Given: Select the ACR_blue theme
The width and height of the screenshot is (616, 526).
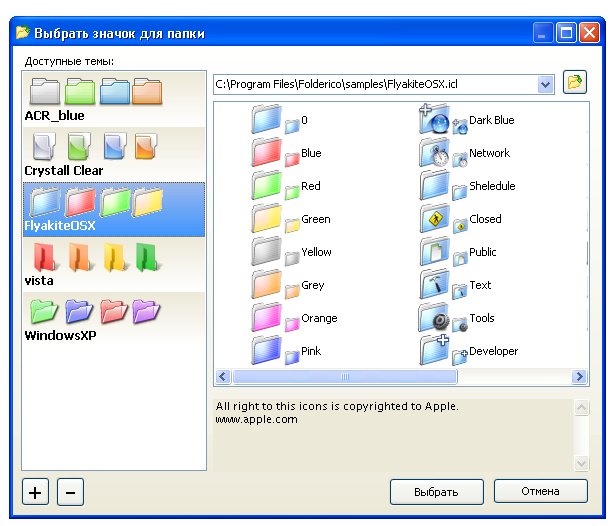Looking at the screenshot, I should click(114, 100).
